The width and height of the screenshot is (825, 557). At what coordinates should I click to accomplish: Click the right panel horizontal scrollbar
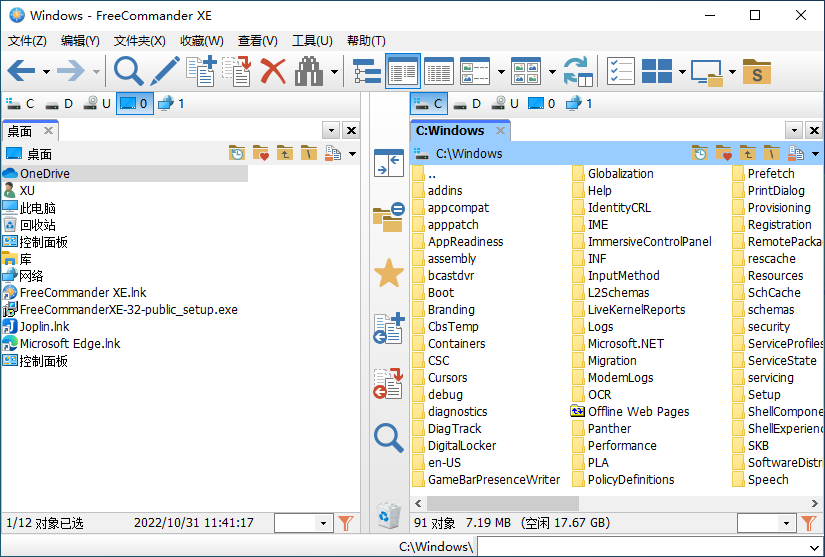(502, 503)
